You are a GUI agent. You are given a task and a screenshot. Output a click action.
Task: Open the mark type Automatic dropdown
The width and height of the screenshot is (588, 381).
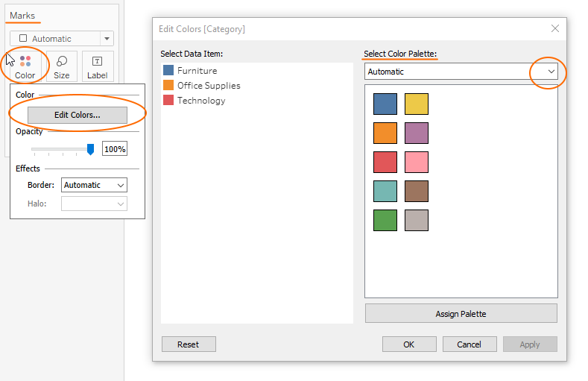63,39
